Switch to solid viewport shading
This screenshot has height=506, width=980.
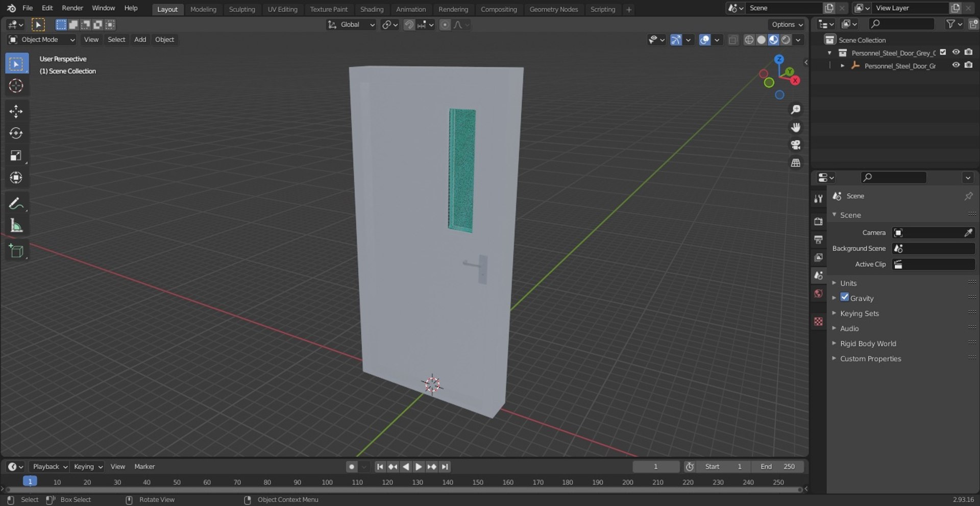point(761,40)
